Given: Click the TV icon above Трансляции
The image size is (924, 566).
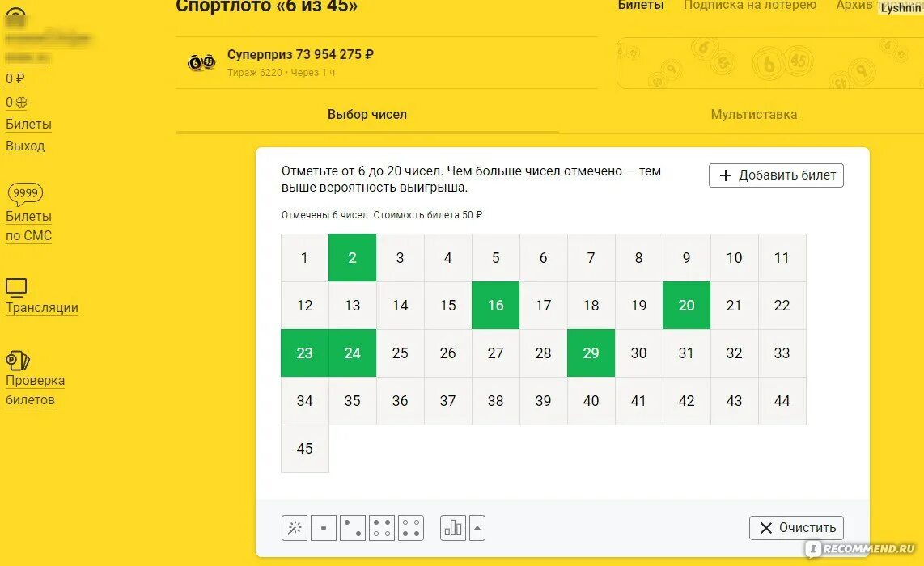Looking at the screenshot, I should (16, 287).
